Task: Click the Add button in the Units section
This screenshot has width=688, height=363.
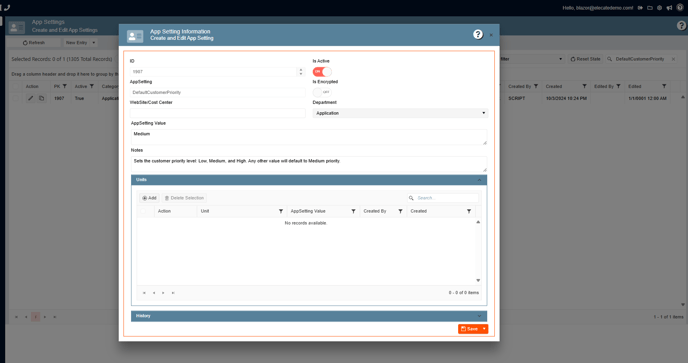Action: 149,198
